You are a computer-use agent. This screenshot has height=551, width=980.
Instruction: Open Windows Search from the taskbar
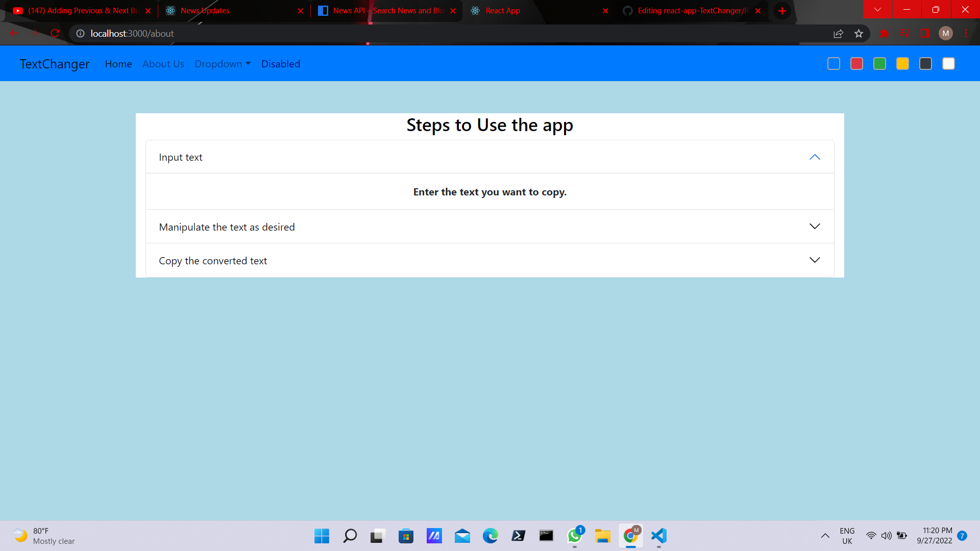click(350, 536)
